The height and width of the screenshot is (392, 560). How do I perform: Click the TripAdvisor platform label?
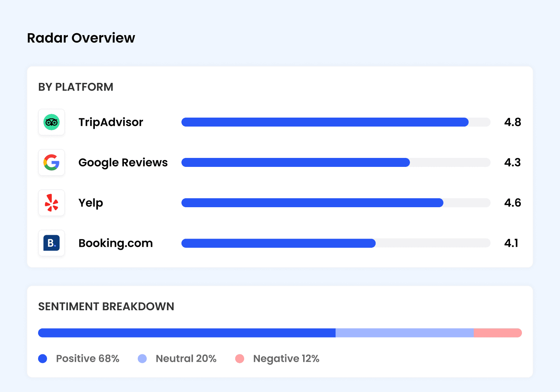pos(111,122)
